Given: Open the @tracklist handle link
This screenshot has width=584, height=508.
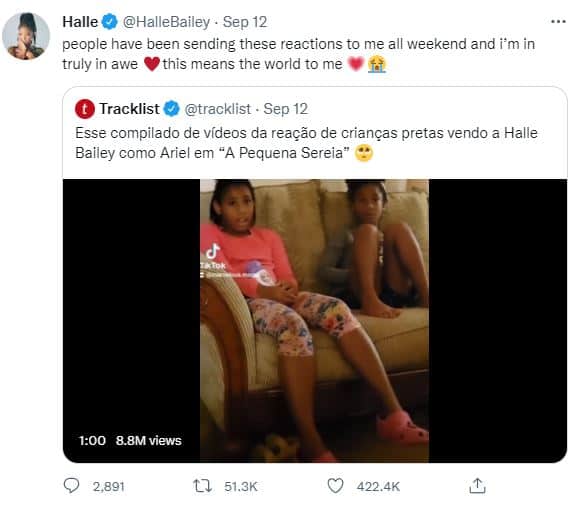Looking at the screenshot, I should [218, 109].
